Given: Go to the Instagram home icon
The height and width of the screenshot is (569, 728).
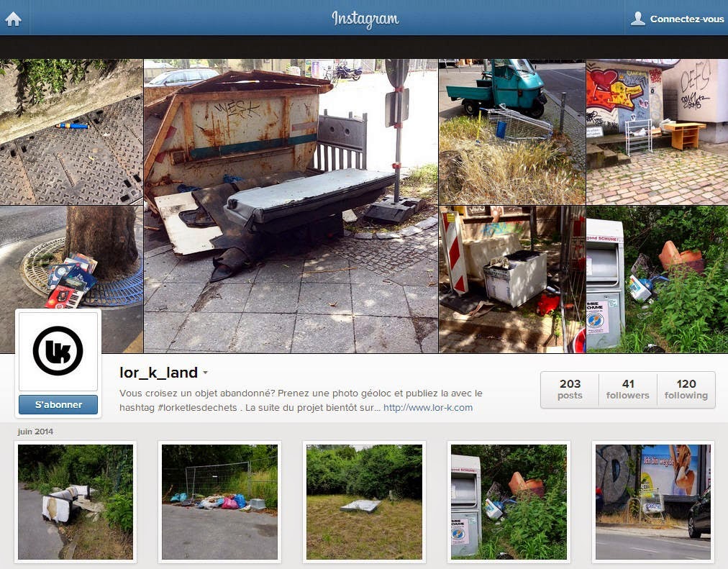Looking at the screenshot, I should (x=13, y=19).
